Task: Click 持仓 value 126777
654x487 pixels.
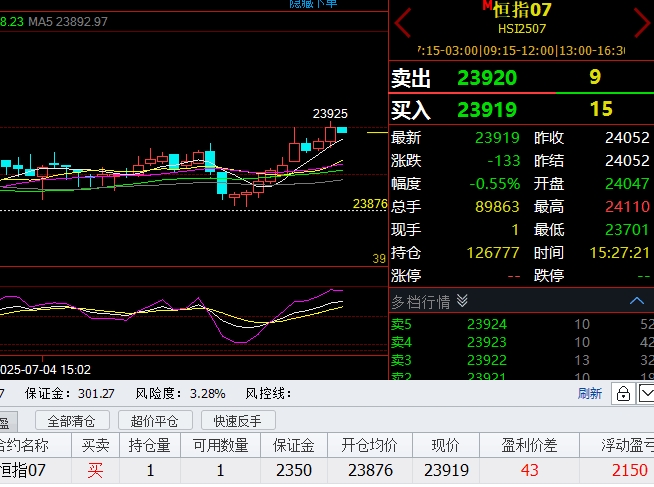Action: pyautogui.click(x=493, y=253)
